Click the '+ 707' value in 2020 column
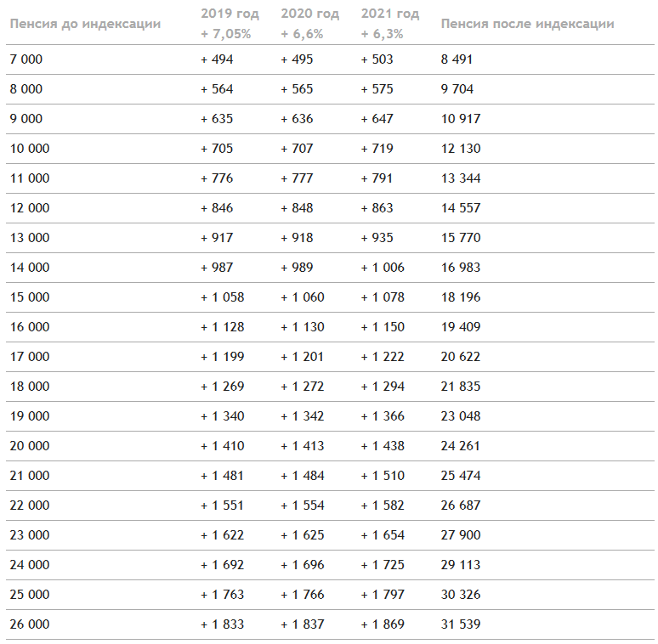The width and height of the screenshot is (658, 644). click(x=297, y=149)
